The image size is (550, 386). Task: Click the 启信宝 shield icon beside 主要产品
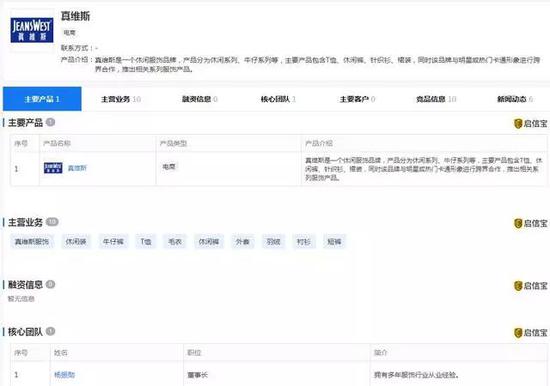pyautogui.click(x=518, y=124)
